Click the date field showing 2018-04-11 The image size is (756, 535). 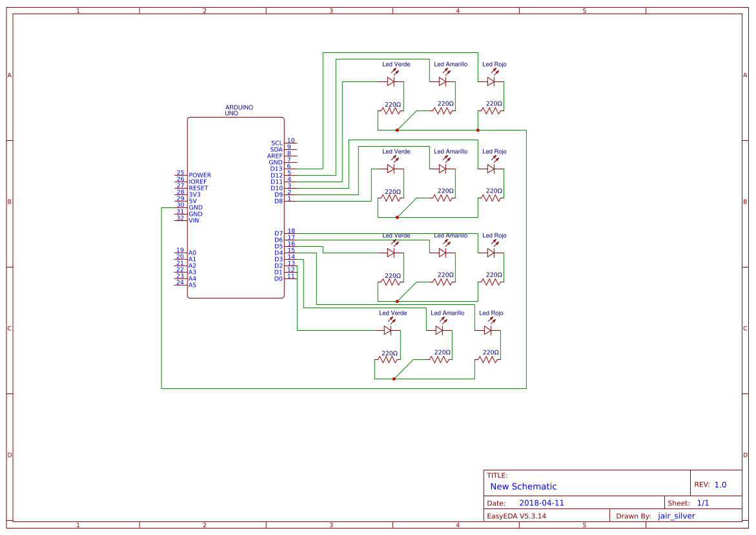click(541, 502)
